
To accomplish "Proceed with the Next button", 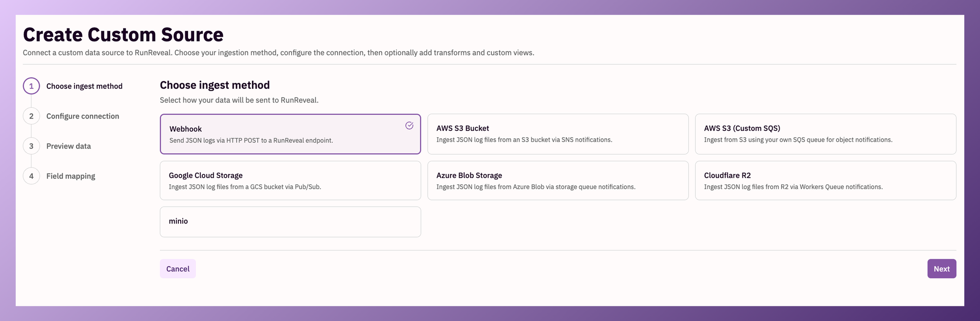I will (941, 269).
